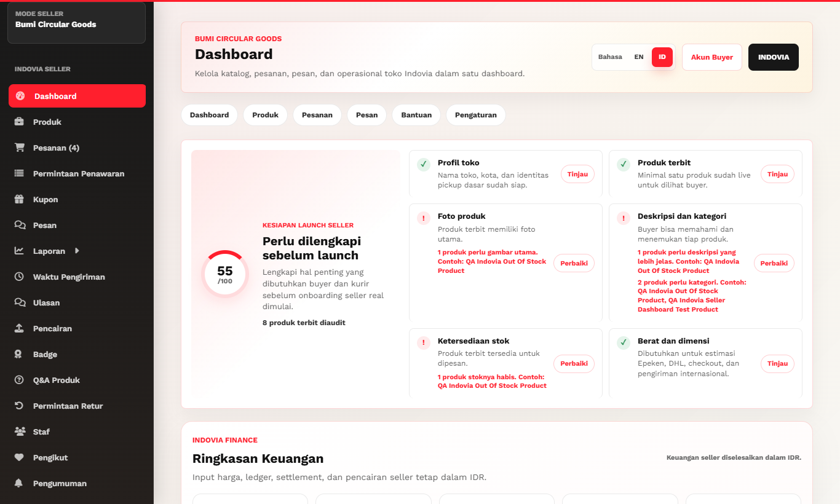Open the Pesan pill tab
Viewport: 840px width, 504px height.
tap(367, 115)
